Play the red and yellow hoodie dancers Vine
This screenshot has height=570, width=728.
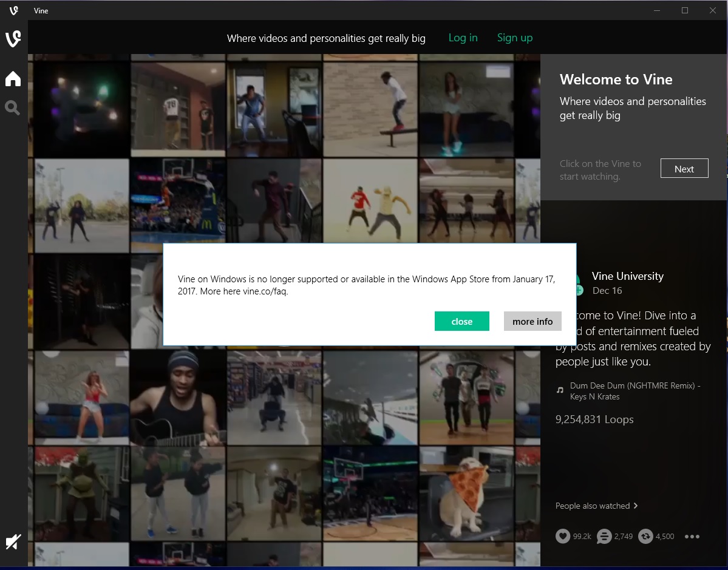(370, 200)
